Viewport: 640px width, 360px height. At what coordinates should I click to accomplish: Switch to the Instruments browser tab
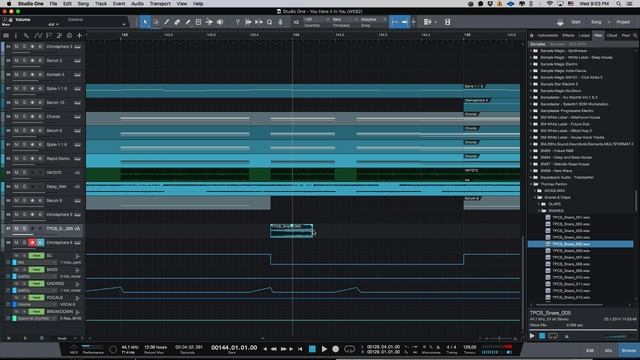pyautogui.click(x=548, y=36)
